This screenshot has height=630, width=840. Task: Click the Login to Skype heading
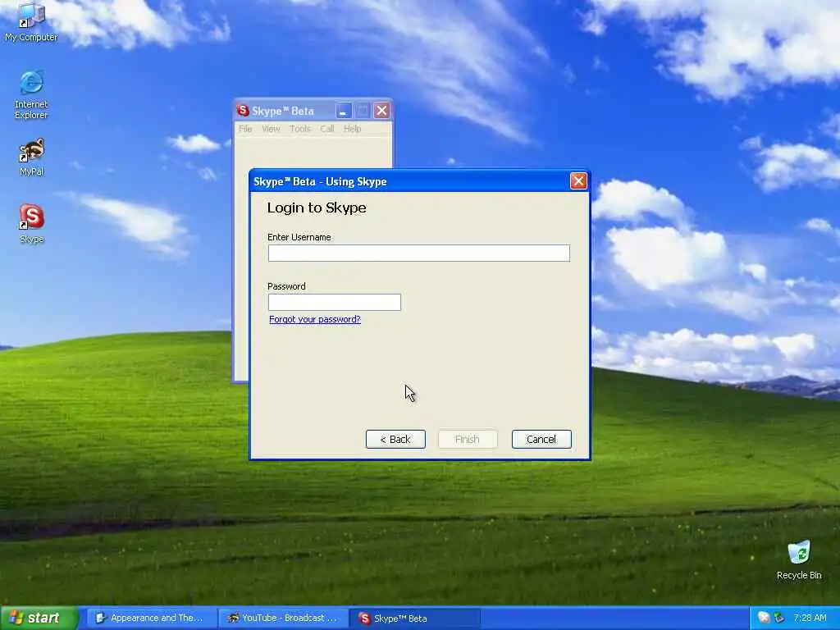[317, 208]
